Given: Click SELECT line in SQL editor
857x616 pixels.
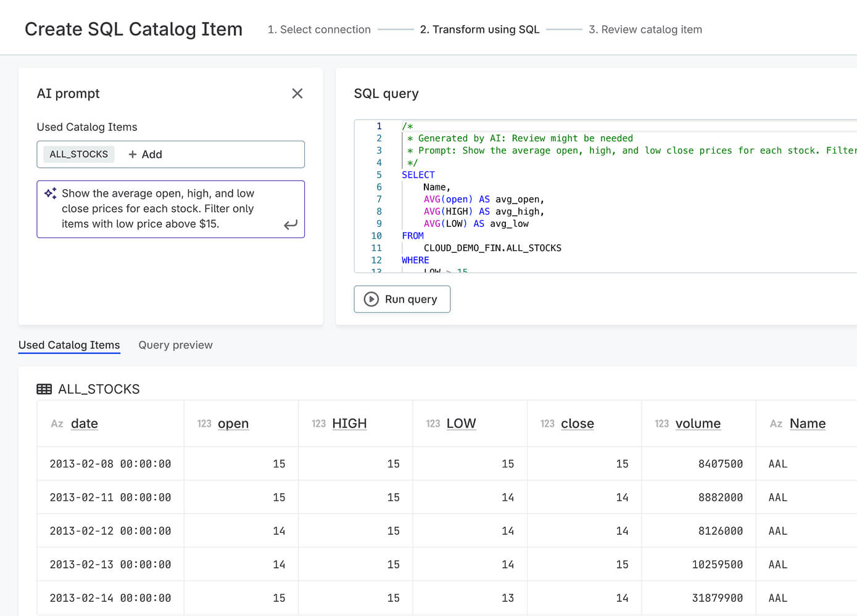Looking at the screenshot, I should (418, 175).
